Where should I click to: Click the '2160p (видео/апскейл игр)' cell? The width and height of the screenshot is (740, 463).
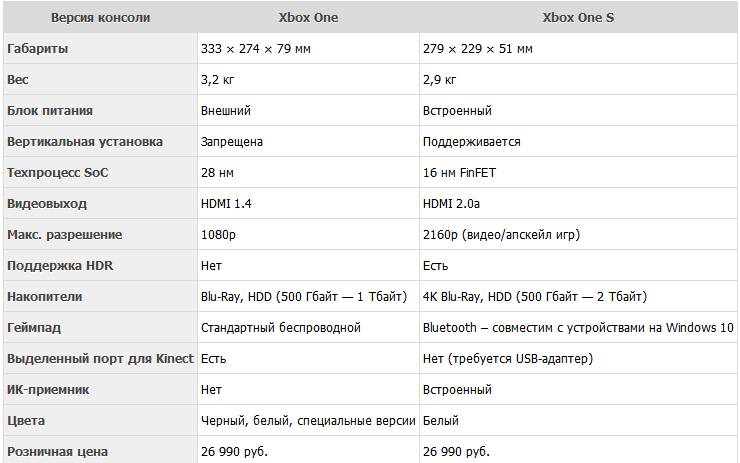coord(501,234)
